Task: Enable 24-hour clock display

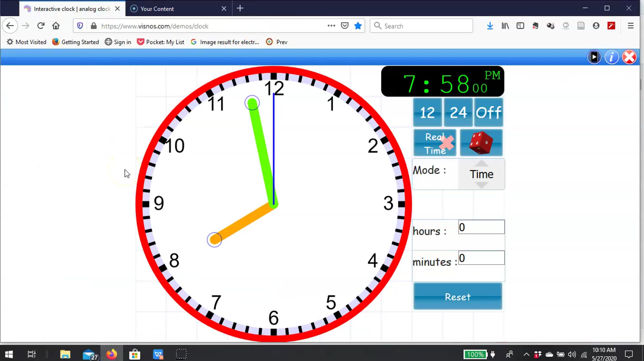Action: pyautogui.click(x=458, y=112)
